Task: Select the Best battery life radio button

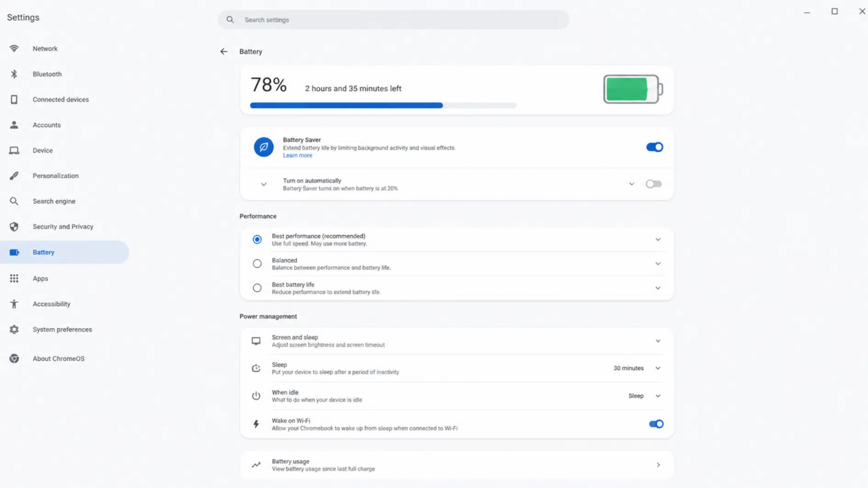Action: tap(257, 288)
